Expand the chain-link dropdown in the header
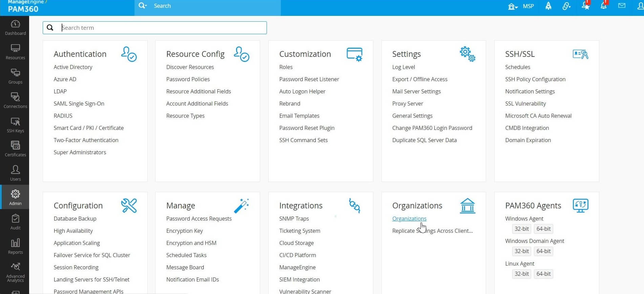Screen dimensions: 644x294 pyautogui.click(x=566, y=6)
